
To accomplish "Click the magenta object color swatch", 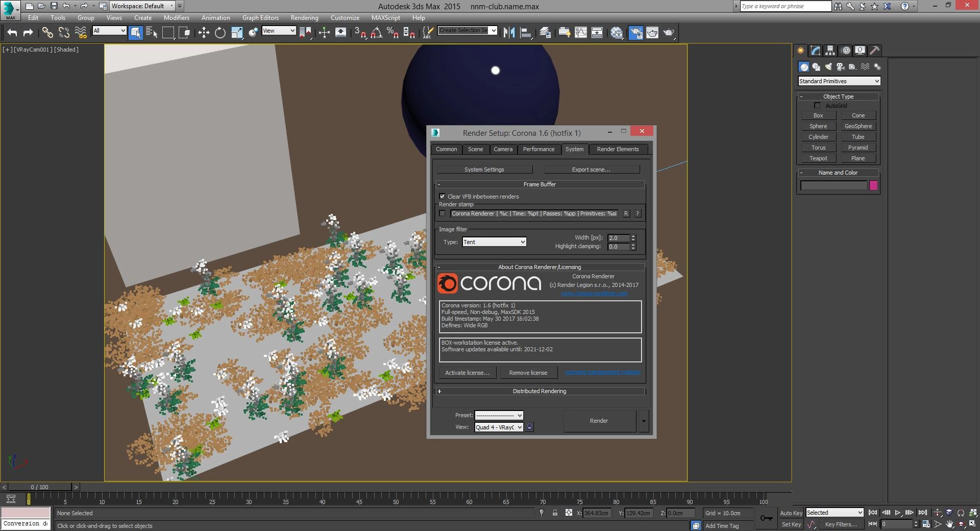I will coord(873,186).
